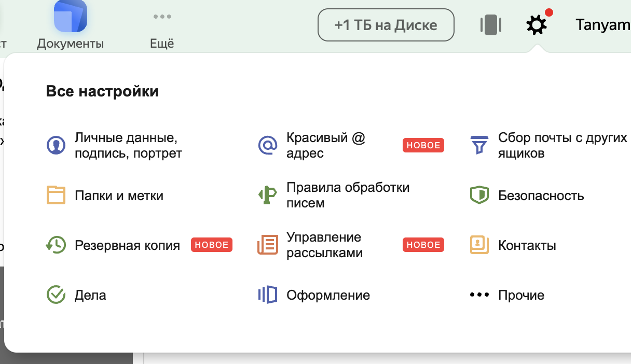This screenshot has width=631, height=364.
Task: Click the shield icon for security
Action: pos(479,195)
